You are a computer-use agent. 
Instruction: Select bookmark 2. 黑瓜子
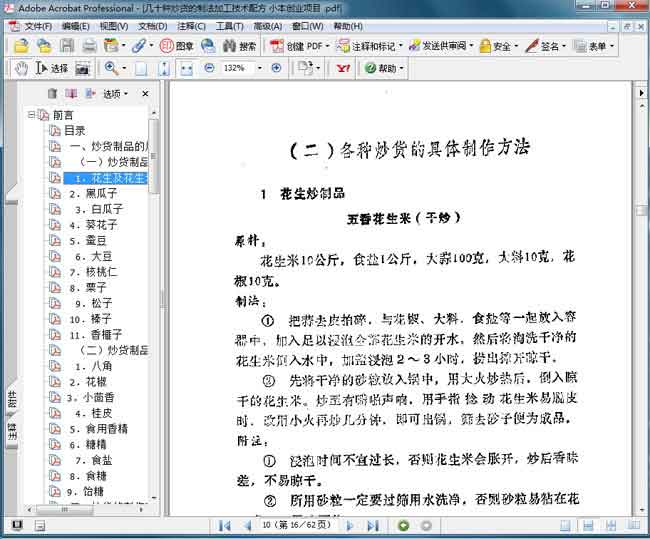click(x=93, y=193)
